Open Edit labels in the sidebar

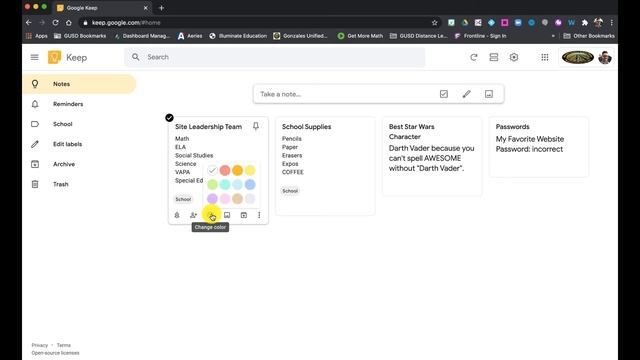(79, 144)
